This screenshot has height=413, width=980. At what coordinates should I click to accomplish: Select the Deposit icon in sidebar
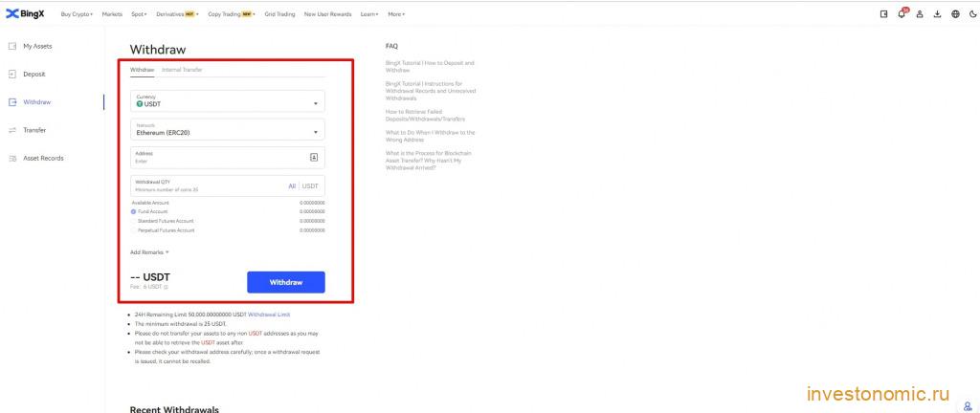11,75
